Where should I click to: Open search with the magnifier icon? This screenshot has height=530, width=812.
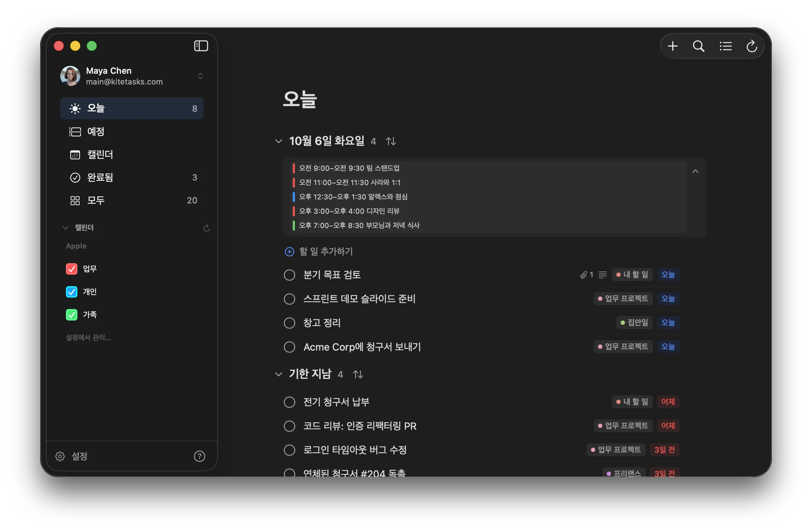698,46
